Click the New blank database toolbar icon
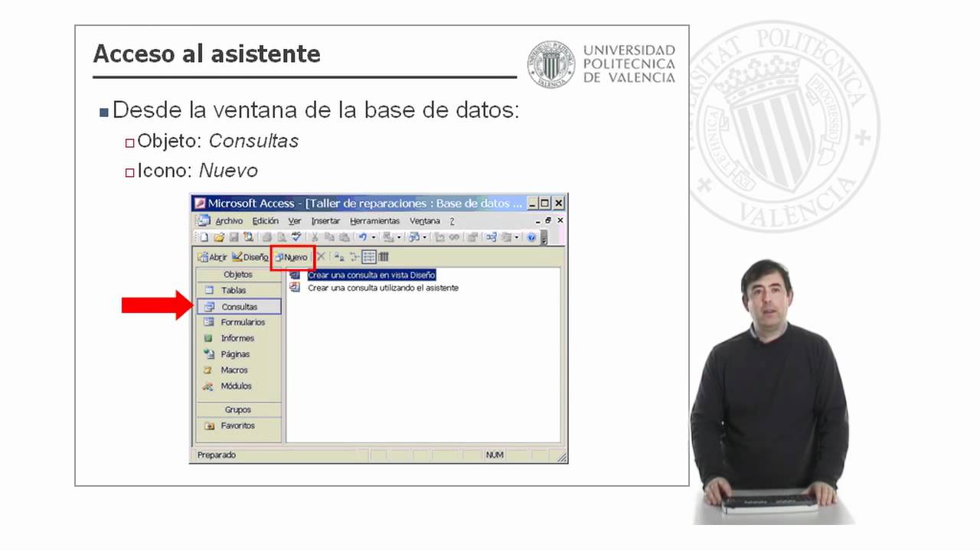980x551 pixels. point(204,237)
